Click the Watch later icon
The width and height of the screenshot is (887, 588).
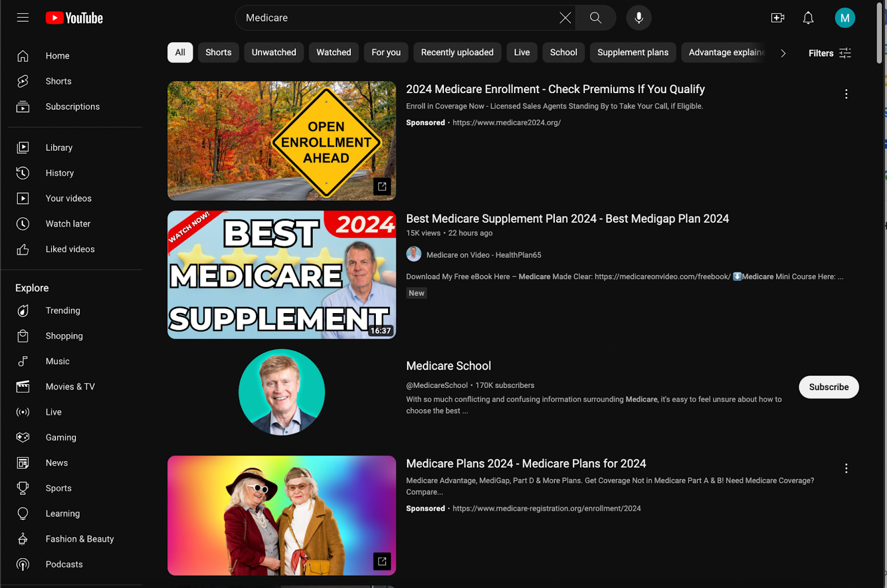(x=23, y=224)
